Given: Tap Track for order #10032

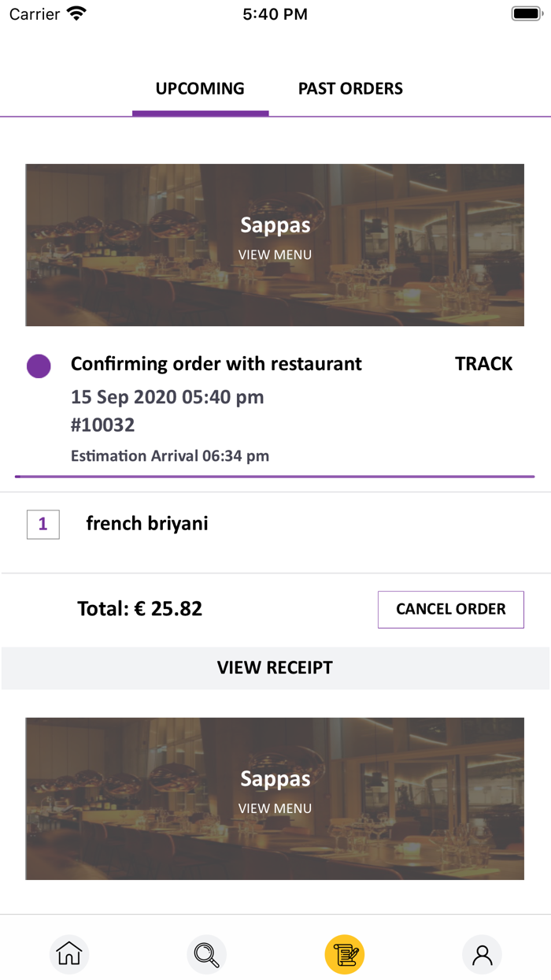Looking at the screenshot, I should pos(483,364).
